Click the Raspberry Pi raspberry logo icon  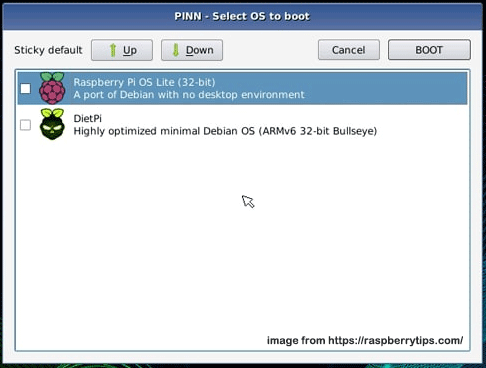[52, 88]
